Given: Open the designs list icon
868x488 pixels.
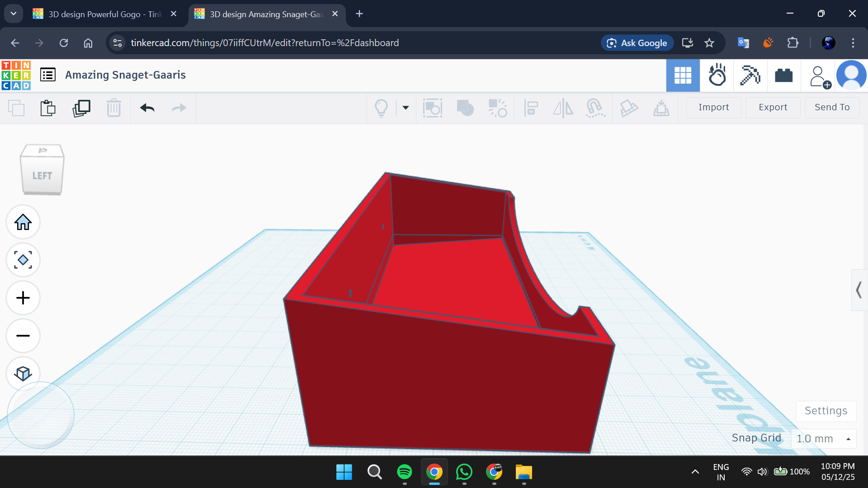Looking at the screenshot, I should 48,75.
